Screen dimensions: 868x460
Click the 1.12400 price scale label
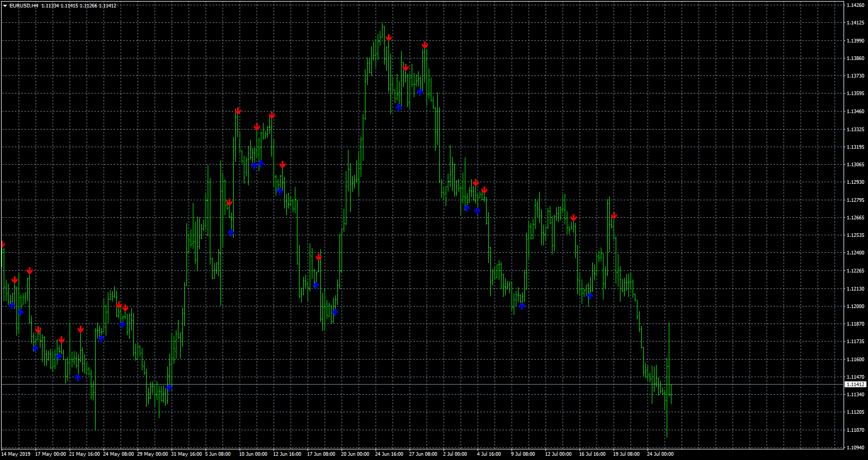click(x=855, y=253)
